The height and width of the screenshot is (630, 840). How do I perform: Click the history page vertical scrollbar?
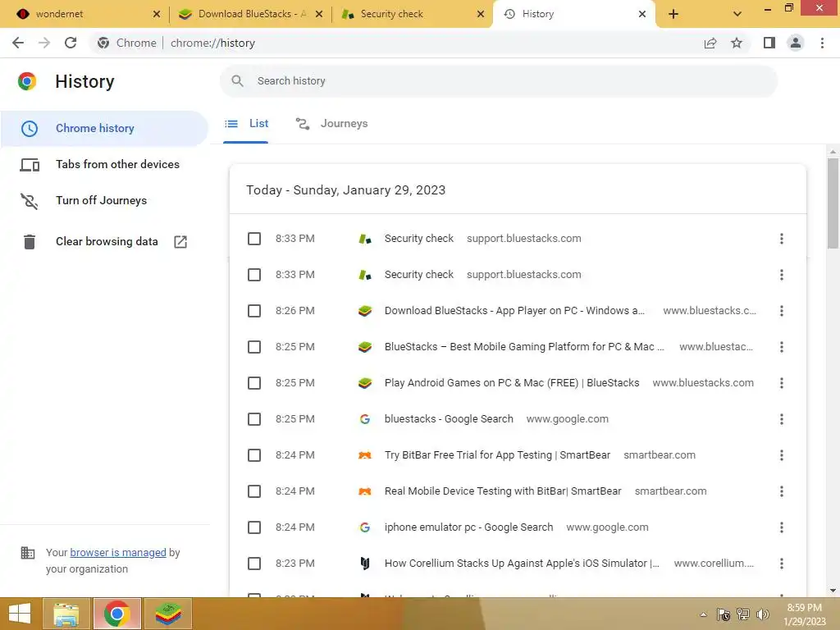coord(833,203)
